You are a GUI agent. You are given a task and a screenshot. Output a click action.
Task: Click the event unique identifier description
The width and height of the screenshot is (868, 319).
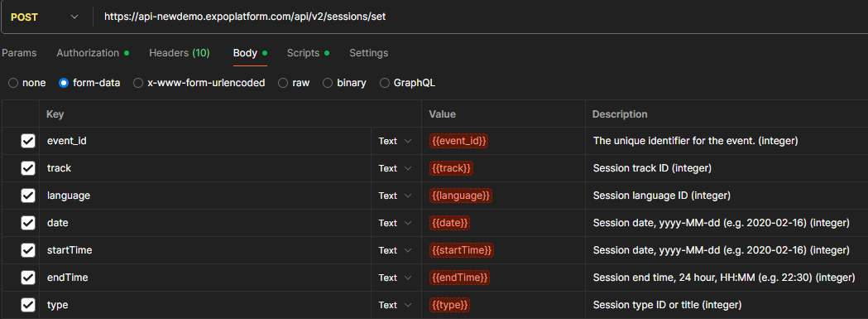[695, 141]
